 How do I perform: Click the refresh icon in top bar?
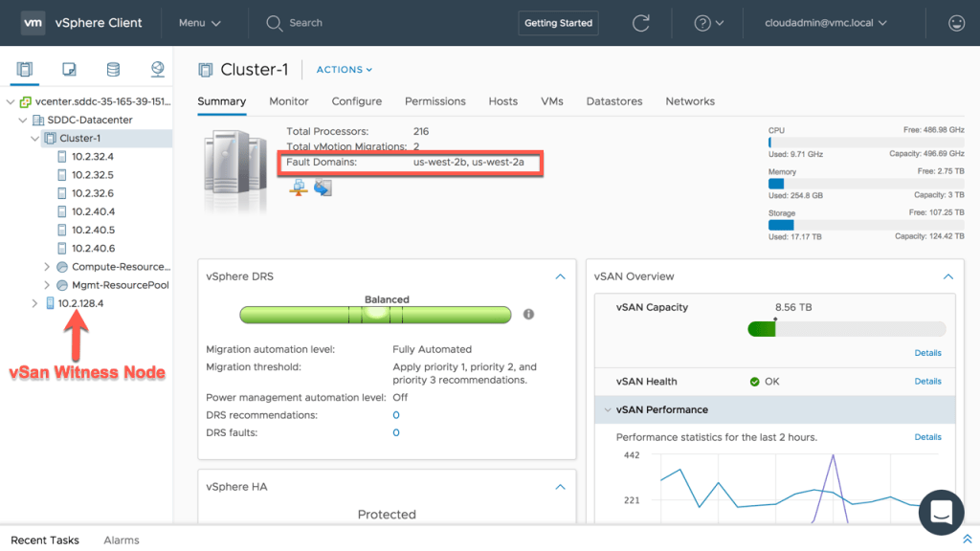point(640,23)
